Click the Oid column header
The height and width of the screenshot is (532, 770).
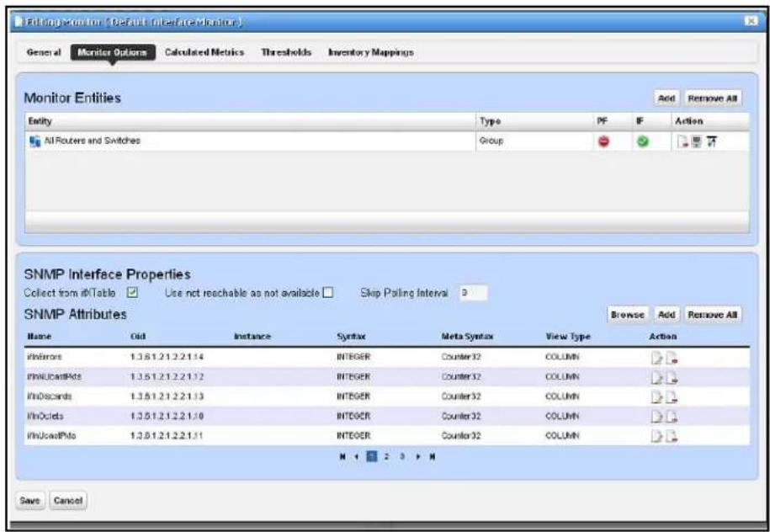pos(138,337)
